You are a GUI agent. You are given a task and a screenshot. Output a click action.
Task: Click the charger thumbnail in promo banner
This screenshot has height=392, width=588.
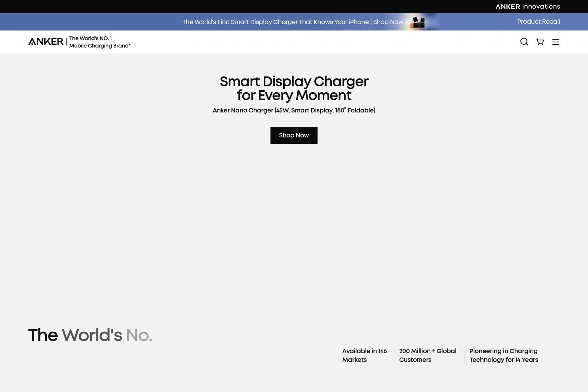[417, 22]
